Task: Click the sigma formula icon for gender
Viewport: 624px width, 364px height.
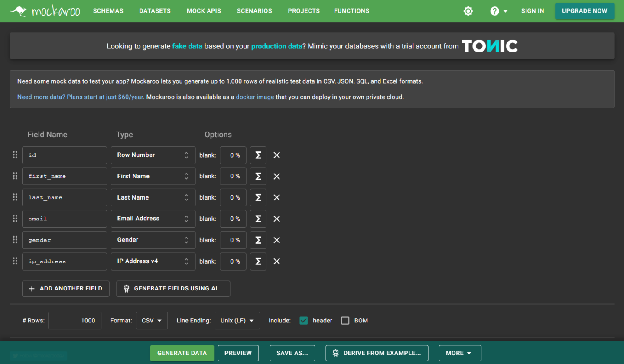Action: click(258, 240)
